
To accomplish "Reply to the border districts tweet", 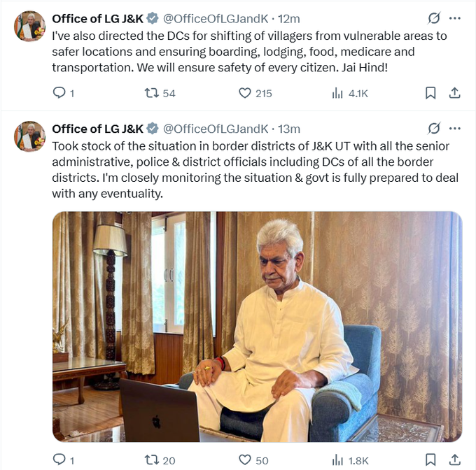I will [59, 460].
